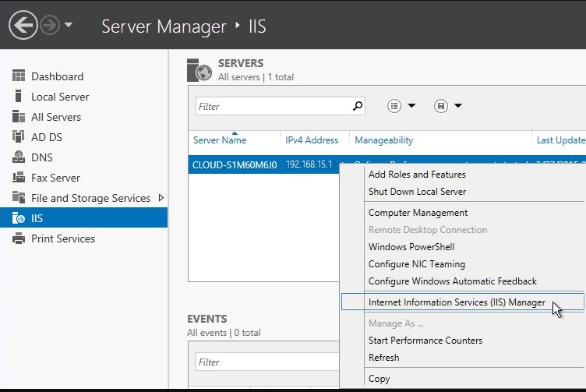The height and width of the screenshot is (392, 586).
Task: Open DNS page in sidebar
Action: (42, 157)
